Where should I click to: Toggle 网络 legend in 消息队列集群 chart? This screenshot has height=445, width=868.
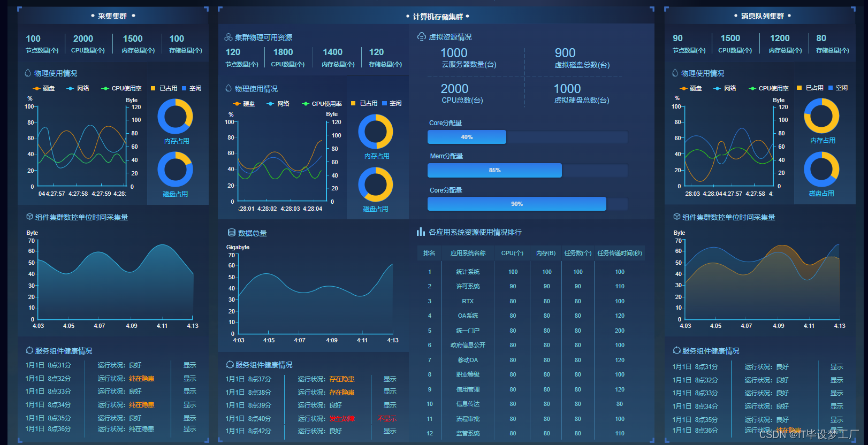click(725, 88)
